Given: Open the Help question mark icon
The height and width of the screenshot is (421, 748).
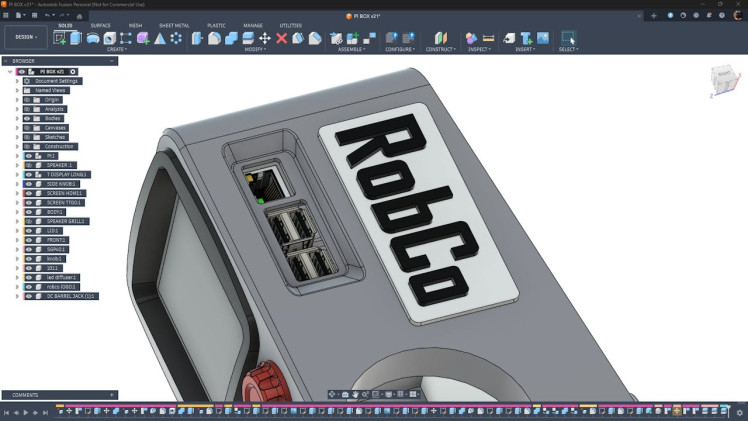Looking at the screenshot, I should (721, 15).
